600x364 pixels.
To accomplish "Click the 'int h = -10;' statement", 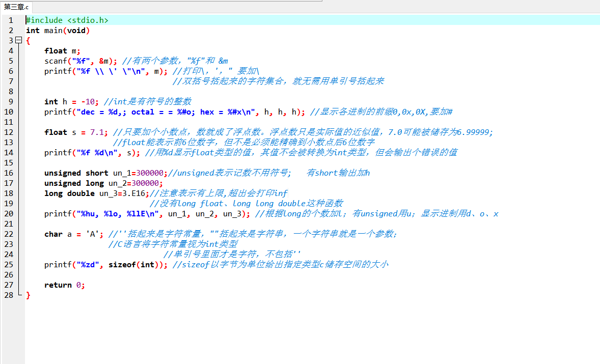I will [x=71, y=102].
